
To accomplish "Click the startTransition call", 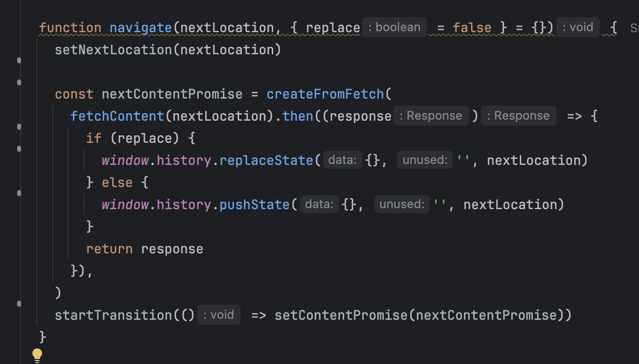I will click(113, 315).
